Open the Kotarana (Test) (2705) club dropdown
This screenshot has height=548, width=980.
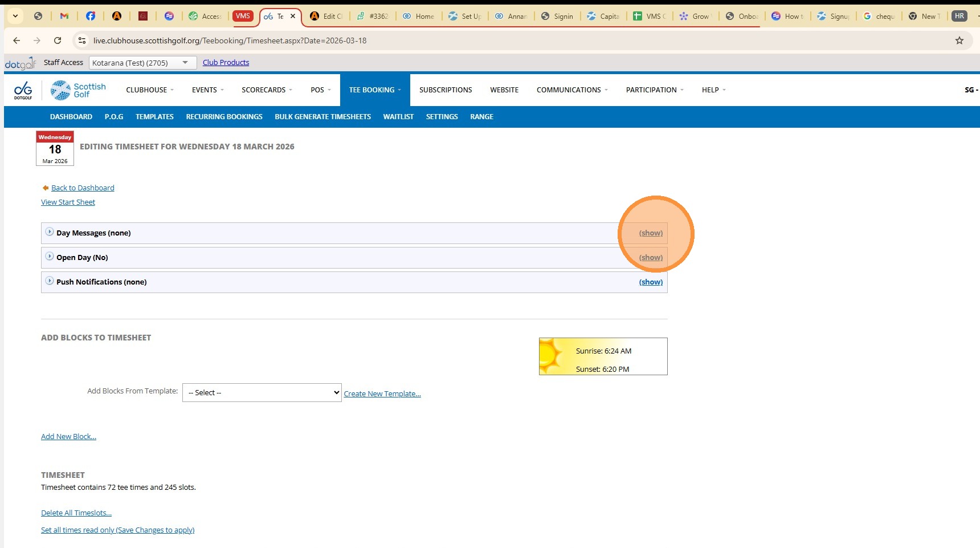142,63
